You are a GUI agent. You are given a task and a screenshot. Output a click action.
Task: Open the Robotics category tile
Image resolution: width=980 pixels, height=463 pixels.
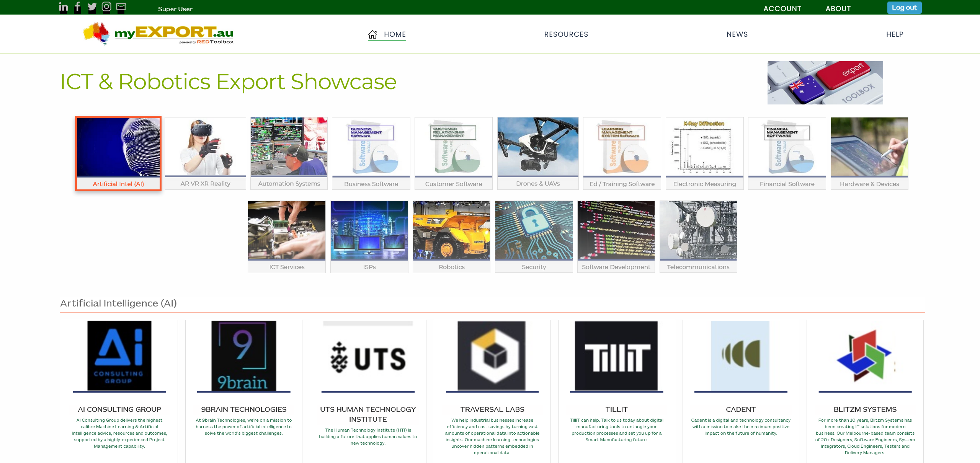451,236
